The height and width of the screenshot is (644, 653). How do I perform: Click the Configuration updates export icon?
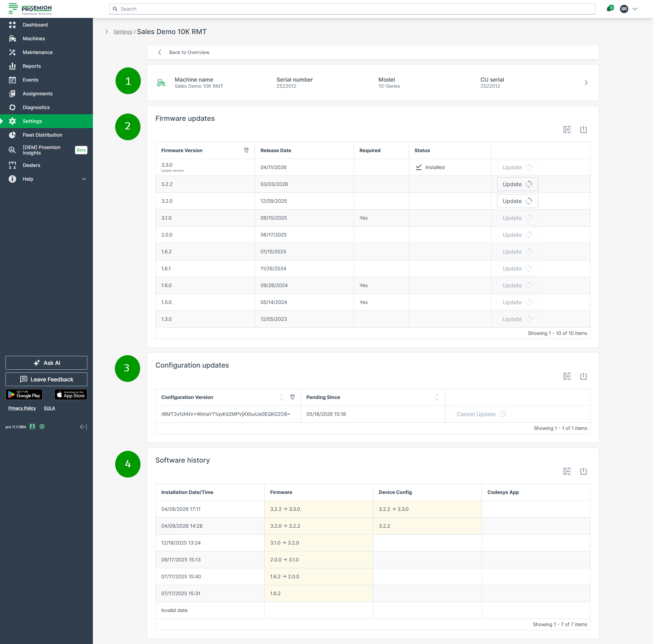583,376
